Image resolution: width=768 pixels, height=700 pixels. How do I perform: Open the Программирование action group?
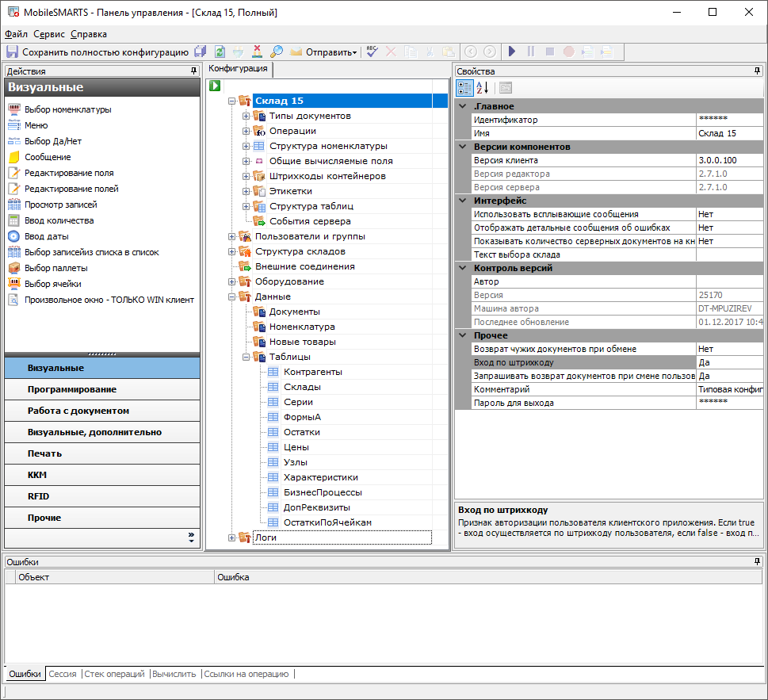102,389
